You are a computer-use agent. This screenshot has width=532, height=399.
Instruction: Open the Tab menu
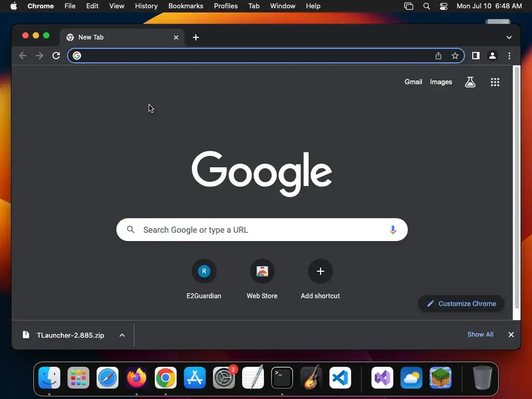pos(254,6)
